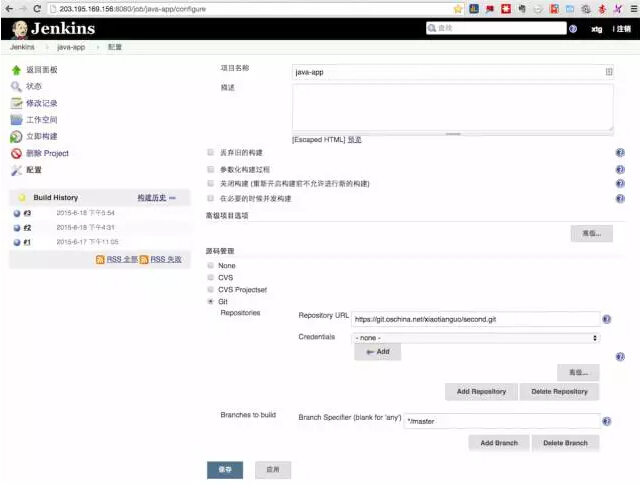640x486 pixels.
Task: Click the logout link in header
Action: 623,29
